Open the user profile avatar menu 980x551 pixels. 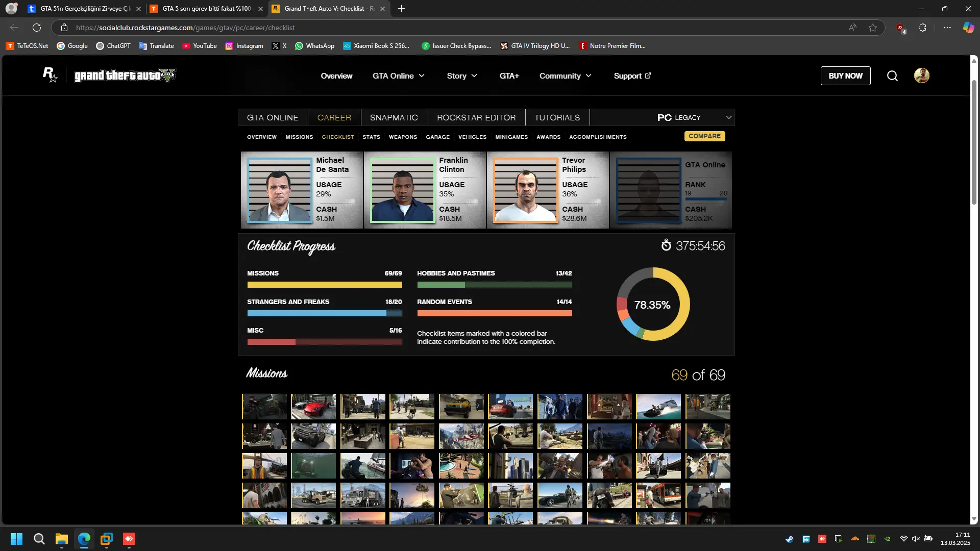point(921,76)
